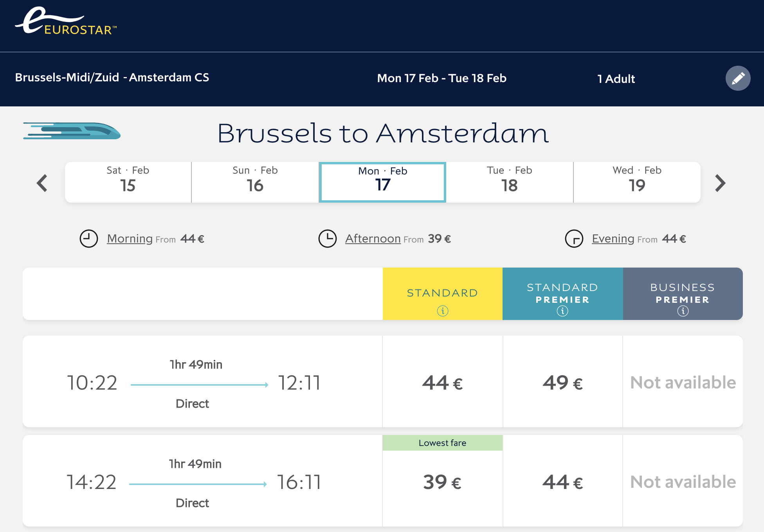Show earlier dates with left chevron
The width and height of the screenshot is (764, 532).
42,183
